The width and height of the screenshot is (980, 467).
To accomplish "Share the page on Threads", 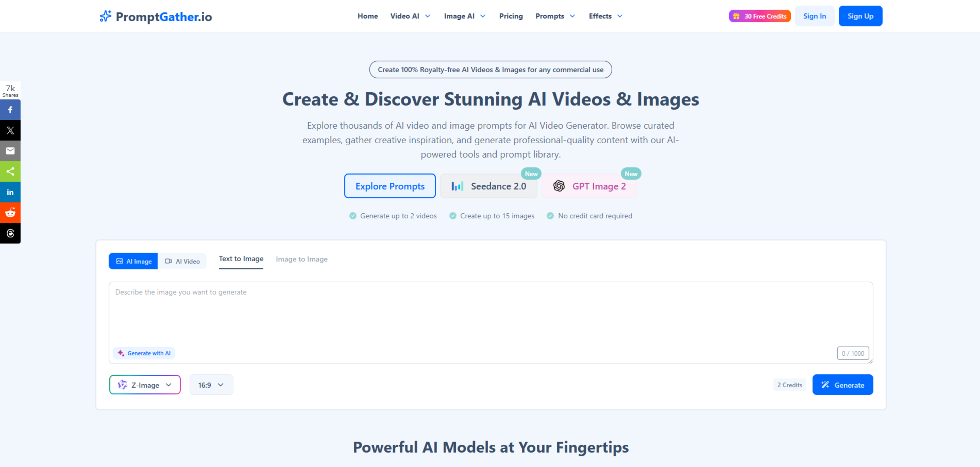I will click(10, 233).
